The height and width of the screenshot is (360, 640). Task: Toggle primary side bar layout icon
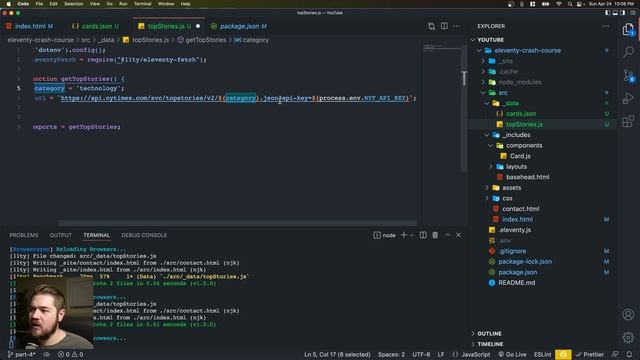coord(607,13)
